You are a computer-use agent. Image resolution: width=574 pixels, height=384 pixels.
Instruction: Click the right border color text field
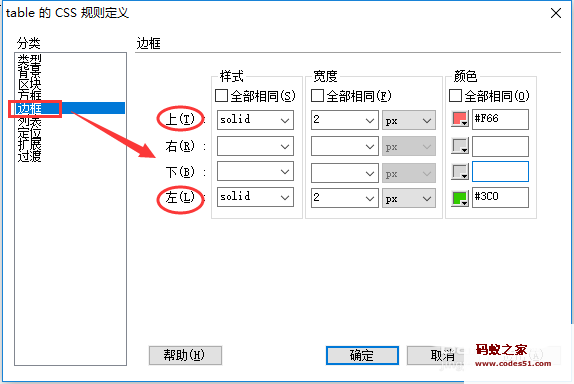(500, 146)
